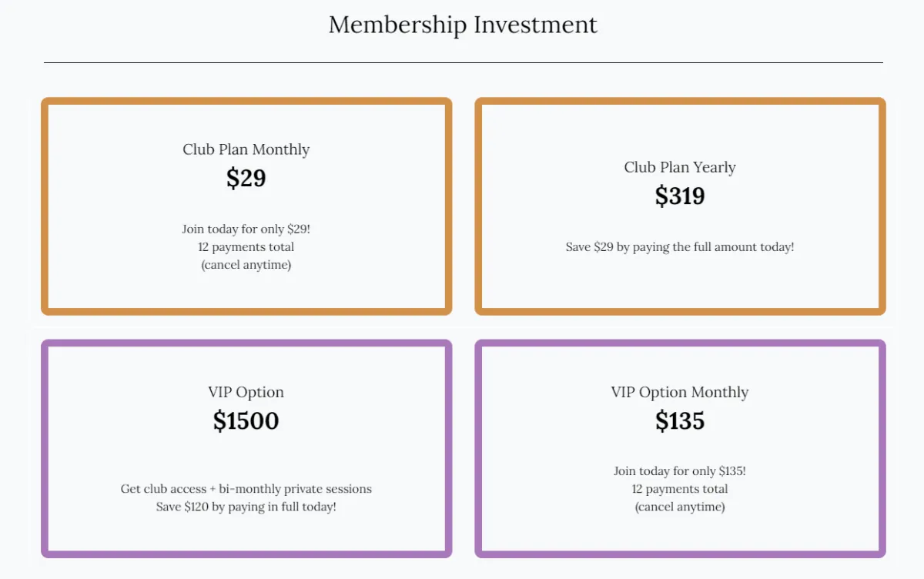This screenshot has height=579, width=924.
Task: Click 'Save $120 by paying in full today!'
Action: coord(246,507)
